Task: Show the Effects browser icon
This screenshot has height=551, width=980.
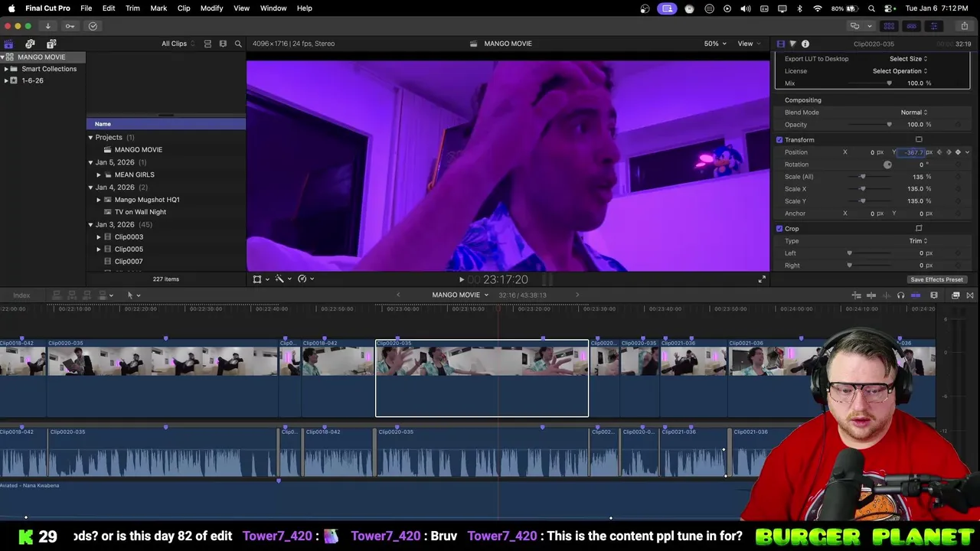Action: (x=955, y=295)
